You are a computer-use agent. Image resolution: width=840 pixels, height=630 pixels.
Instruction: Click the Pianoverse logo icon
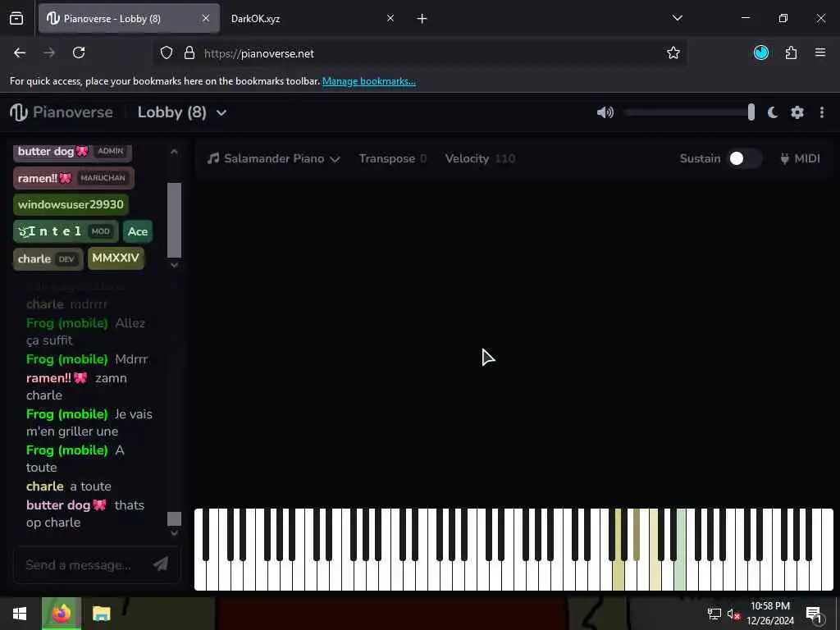coord(19,112)
